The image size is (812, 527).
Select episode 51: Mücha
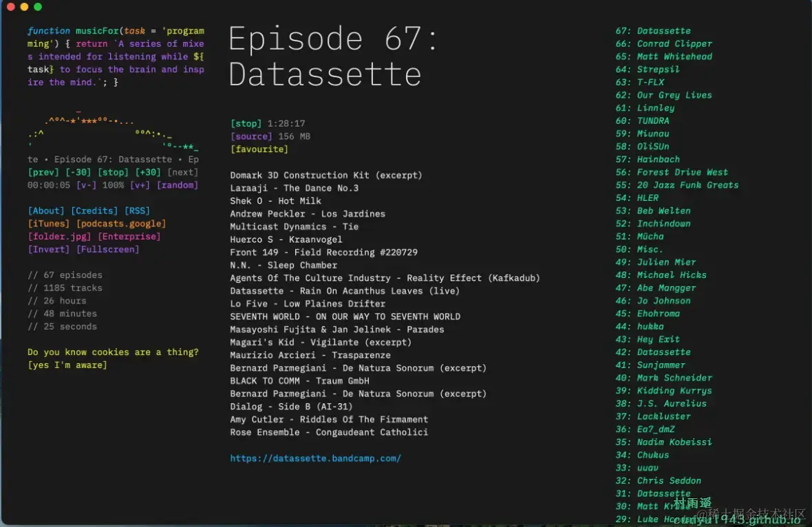tap(639, 237)
